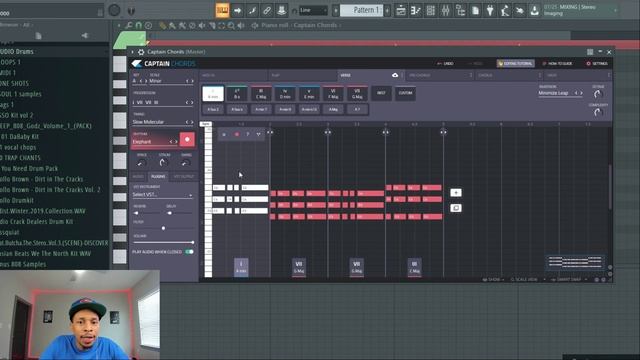Click the duplicate section icon below the plus
Viewport: 640px width, 360px height.
pos(456,208)
